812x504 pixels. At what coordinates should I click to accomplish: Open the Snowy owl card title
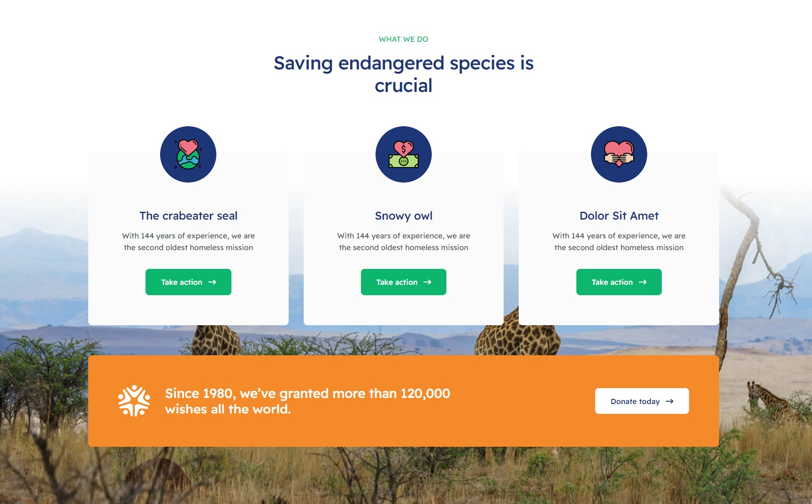coord(404,216)
